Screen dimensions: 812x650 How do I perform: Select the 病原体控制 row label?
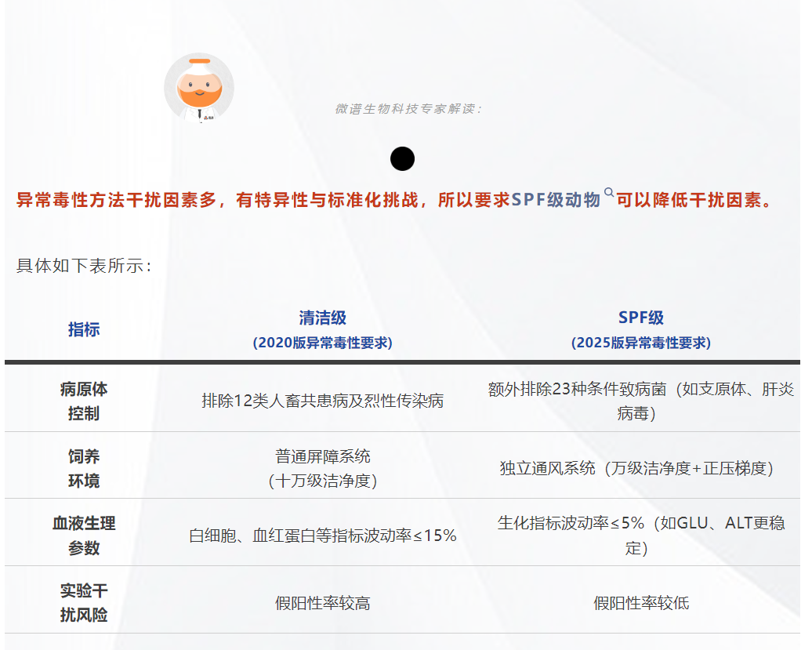click(x=84, y=401)
